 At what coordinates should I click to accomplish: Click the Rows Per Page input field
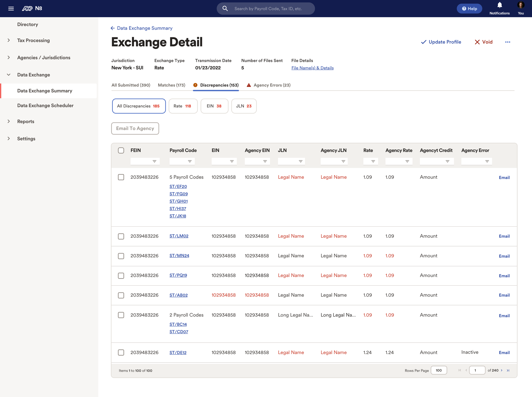pos(439,370)
